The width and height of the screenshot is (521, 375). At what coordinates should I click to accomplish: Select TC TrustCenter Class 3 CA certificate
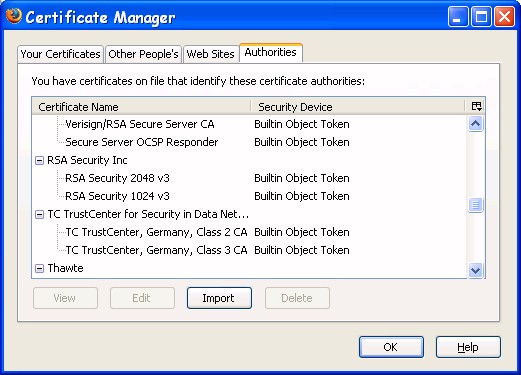(x=156, y=250)
